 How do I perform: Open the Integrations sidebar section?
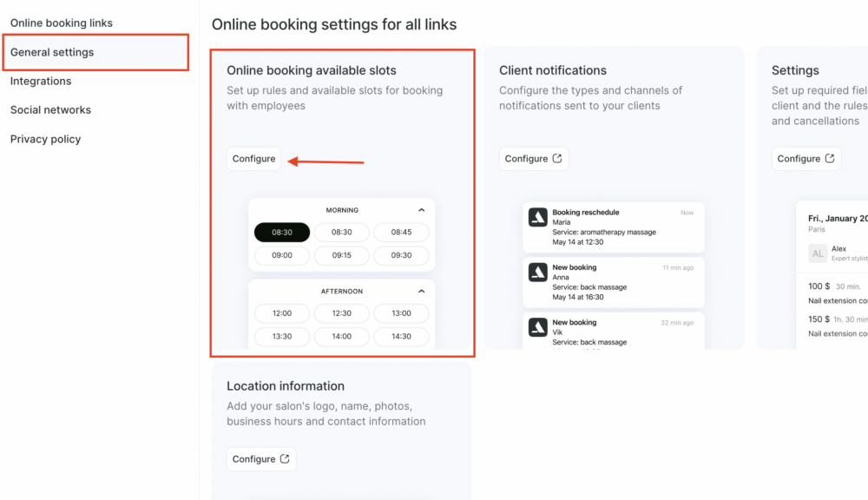pos(41,81)
